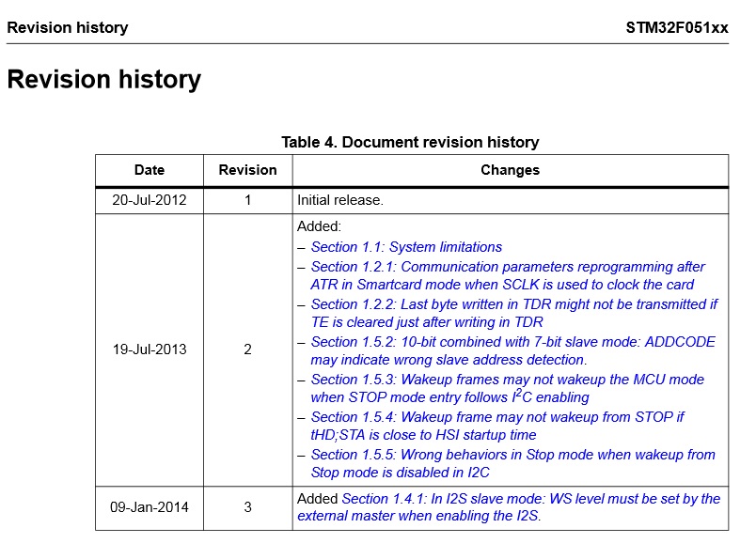Open the Section 1.1 System limitations link
This screenshot has width=756, height=559.
pyautogui.click(x=406, y=247)
